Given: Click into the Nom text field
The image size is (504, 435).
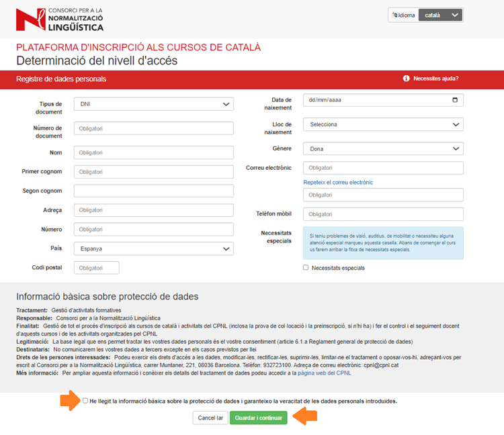Looking at the screenshot, I should [153, 152].
